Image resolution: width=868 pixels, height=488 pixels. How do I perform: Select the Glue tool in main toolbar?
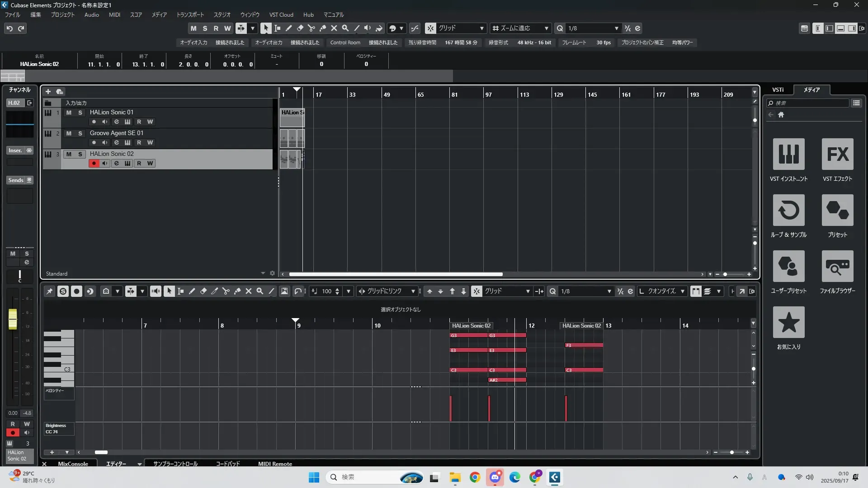pos(323,28)
